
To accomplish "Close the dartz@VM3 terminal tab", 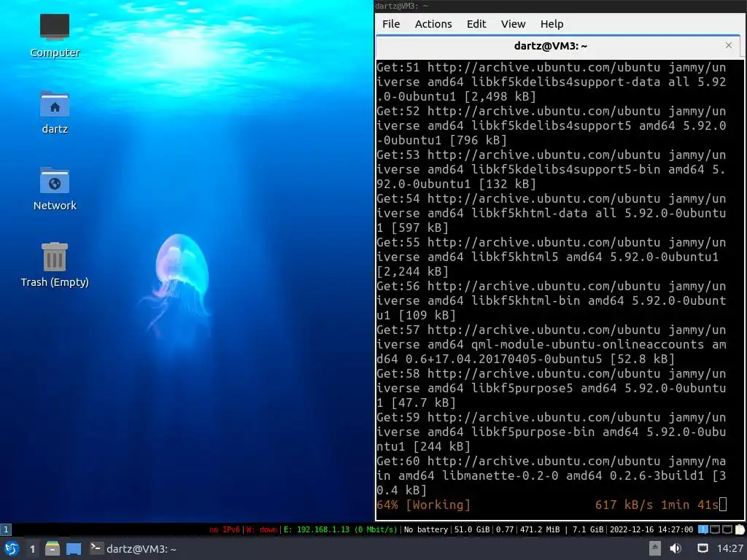I will (729, 45).
